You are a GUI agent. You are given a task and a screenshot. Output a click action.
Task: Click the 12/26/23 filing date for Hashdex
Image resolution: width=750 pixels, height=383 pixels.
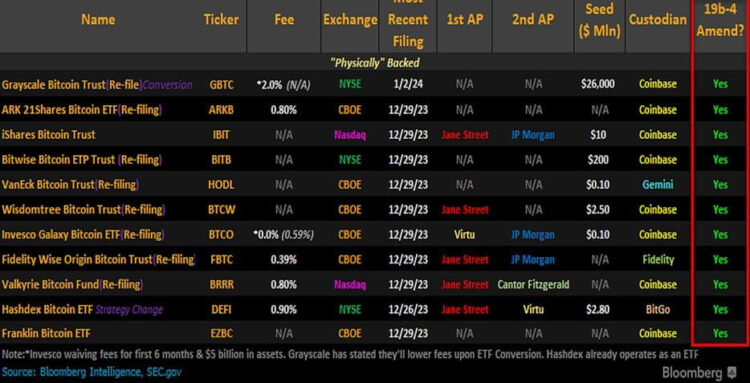tap(408, 309)
